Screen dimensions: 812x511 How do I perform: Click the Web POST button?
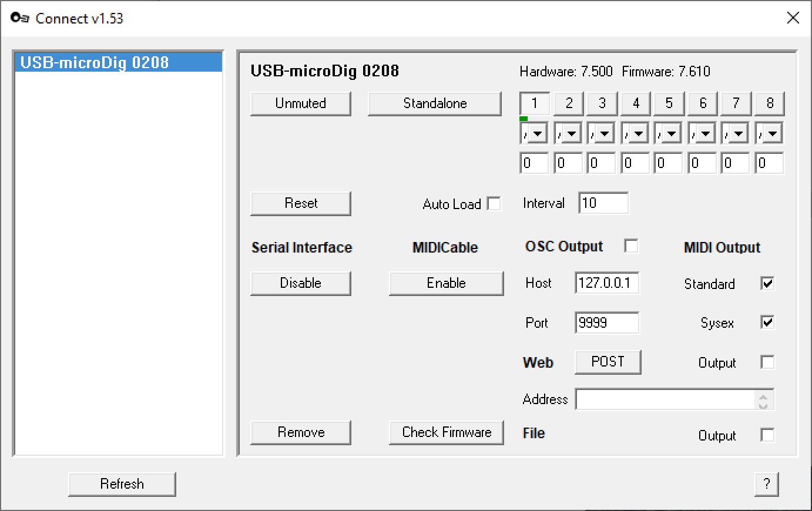(x=608, y=362)
